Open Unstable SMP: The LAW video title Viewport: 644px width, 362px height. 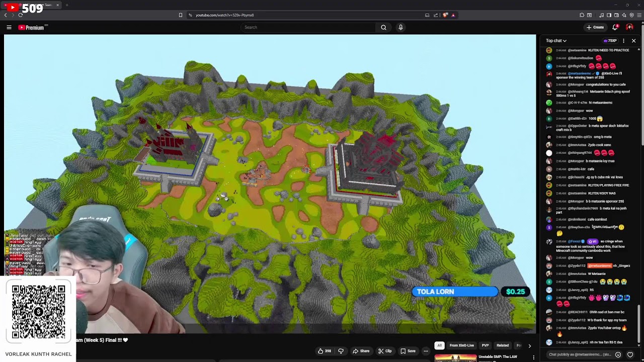pyautogui.click(x=498, y=357)
